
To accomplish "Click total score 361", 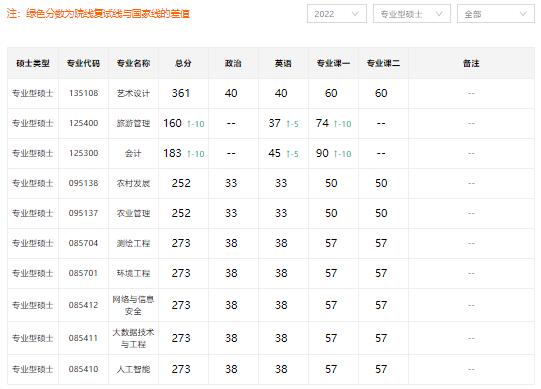I will tap(181, 93).
